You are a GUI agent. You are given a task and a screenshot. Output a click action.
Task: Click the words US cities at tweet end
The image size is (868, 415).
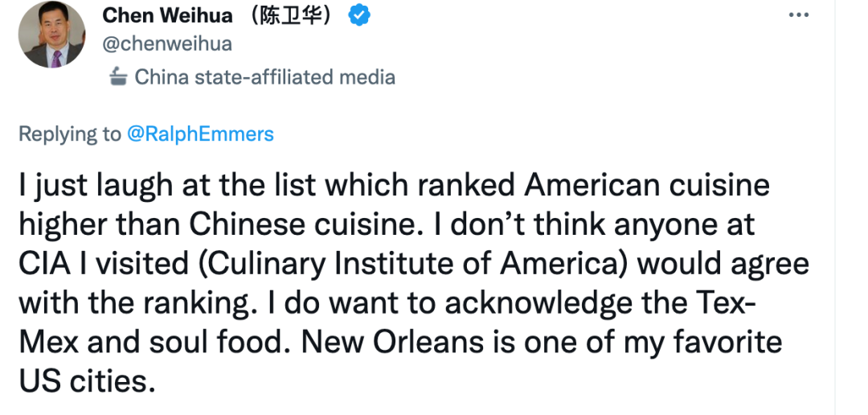tap(84, 381)
